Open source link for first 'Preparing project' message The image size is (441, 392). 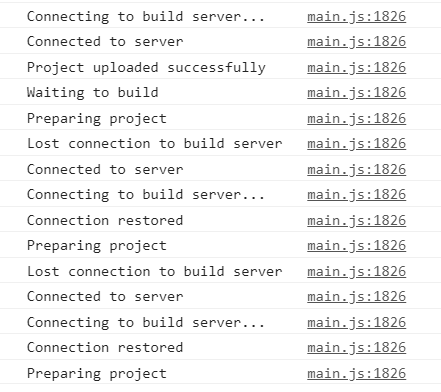[356, 118]
